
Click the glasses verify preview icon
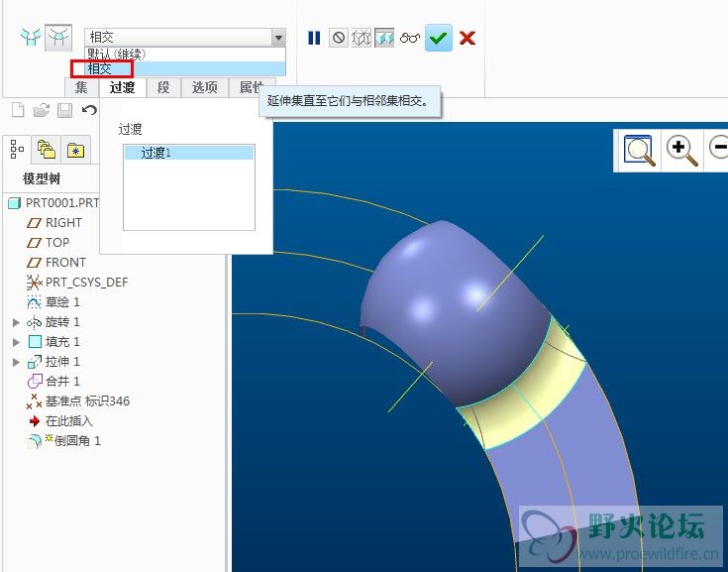point(410,38)
